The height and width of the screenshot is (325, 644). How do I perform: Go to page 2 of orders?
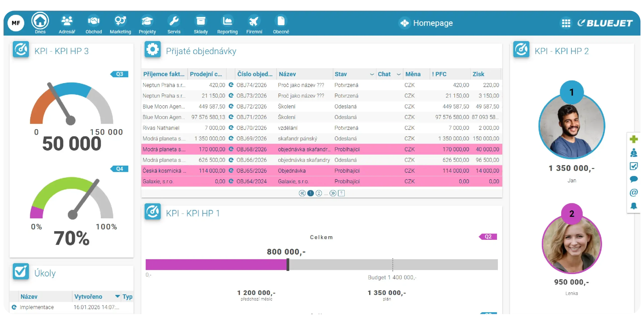coord(319,193)
